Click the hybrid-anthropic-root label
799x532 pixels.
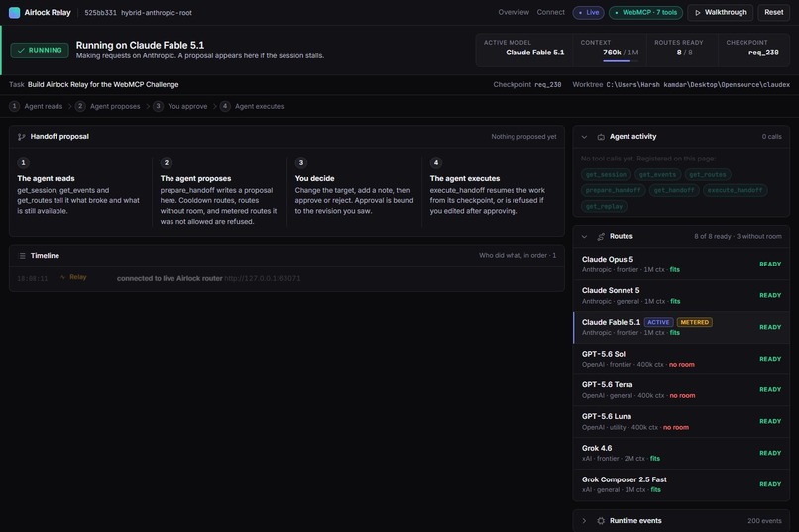[x=157, y=13]
